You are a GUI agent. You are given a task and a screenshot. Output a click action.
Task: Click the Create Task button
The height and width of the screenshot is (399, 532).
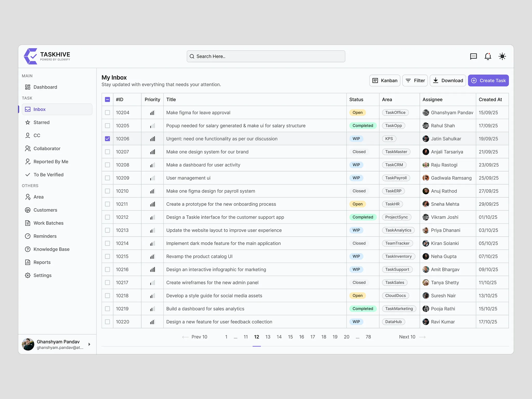pos(488,81)
